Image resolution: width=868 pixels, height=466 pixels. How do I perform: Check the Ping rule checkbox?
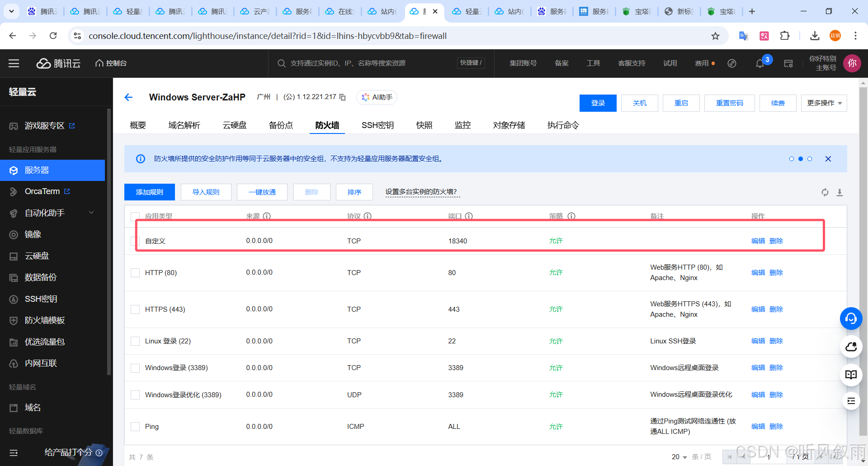pyautogui.click(x=135, y=427)
